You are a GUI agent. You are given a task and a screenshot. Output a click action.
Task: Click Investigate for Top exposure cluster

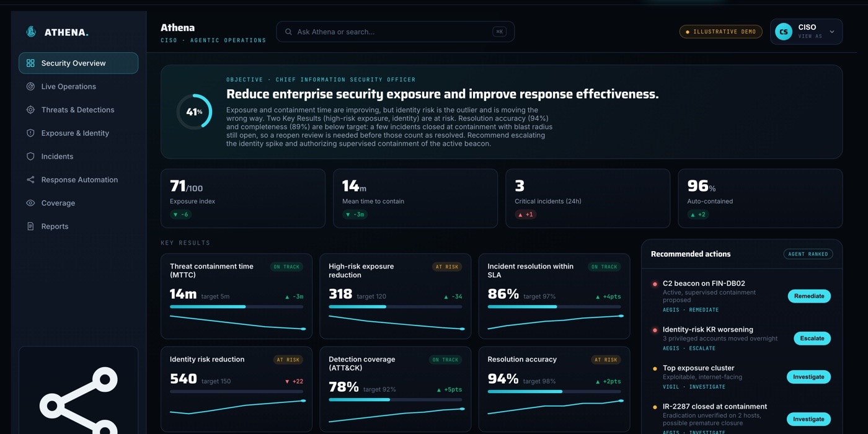click(808, 377)
